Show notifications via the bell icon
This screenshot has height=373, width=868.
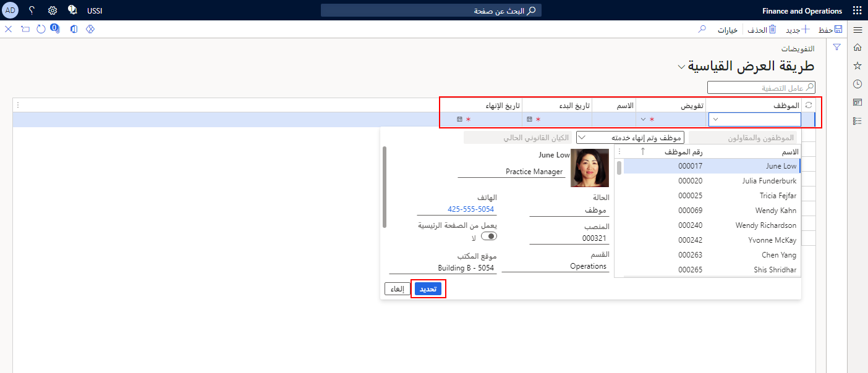[x=72, y=10]
